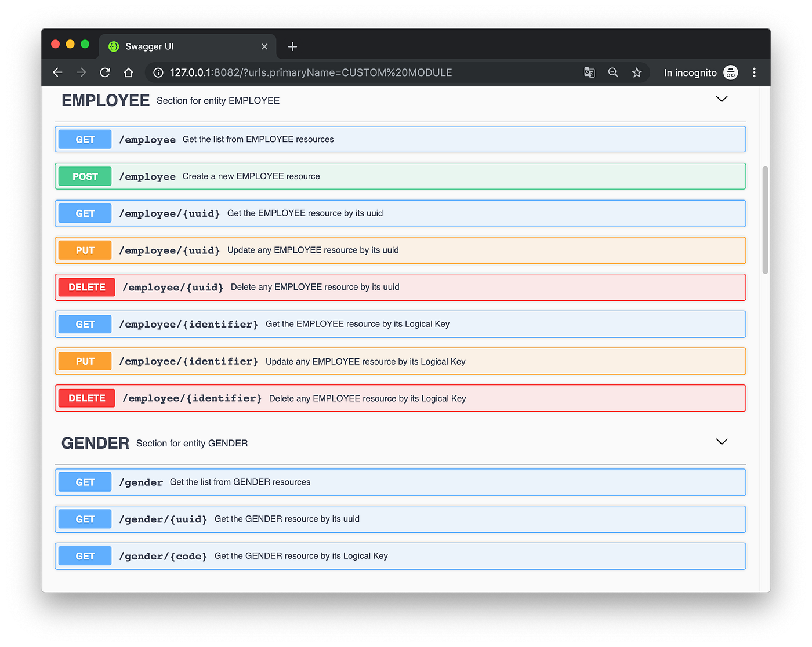
Task: Collapse the EMPLOYEE section chevron
Action: click(722, 99)
